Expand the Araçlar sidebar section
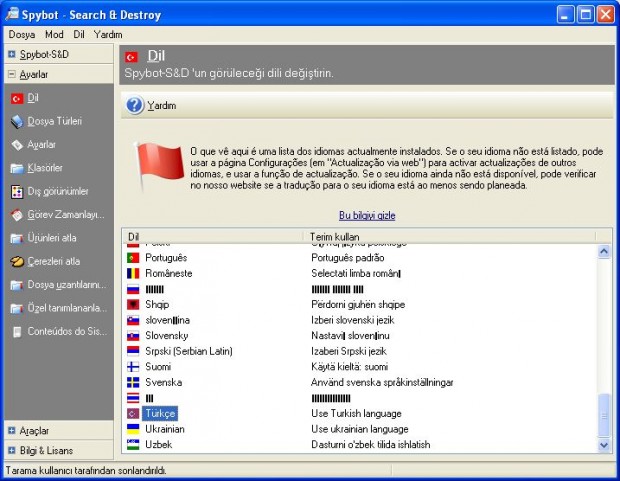The width and height of the screenshot is (620, 481). coord(12,431)
